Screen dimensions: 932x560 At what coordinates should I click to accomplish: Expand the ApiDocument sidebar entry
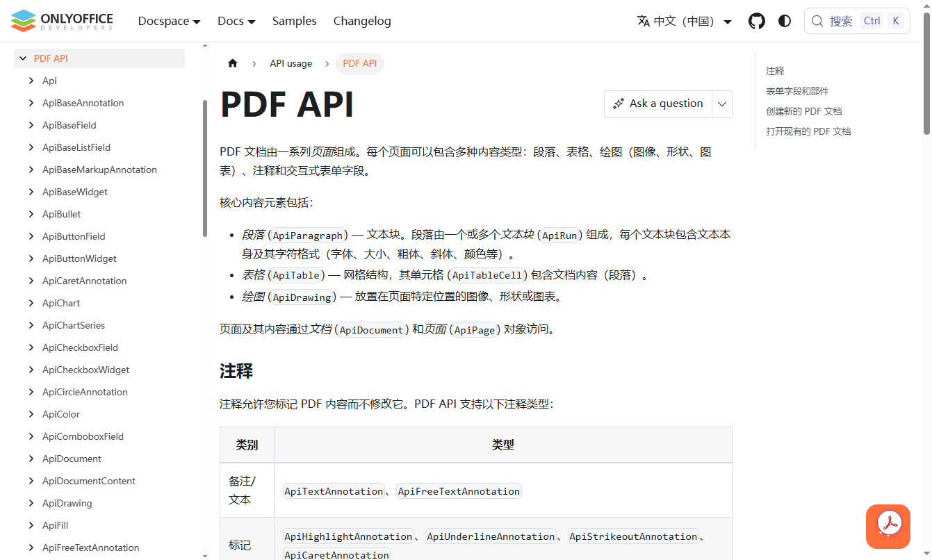31,459
